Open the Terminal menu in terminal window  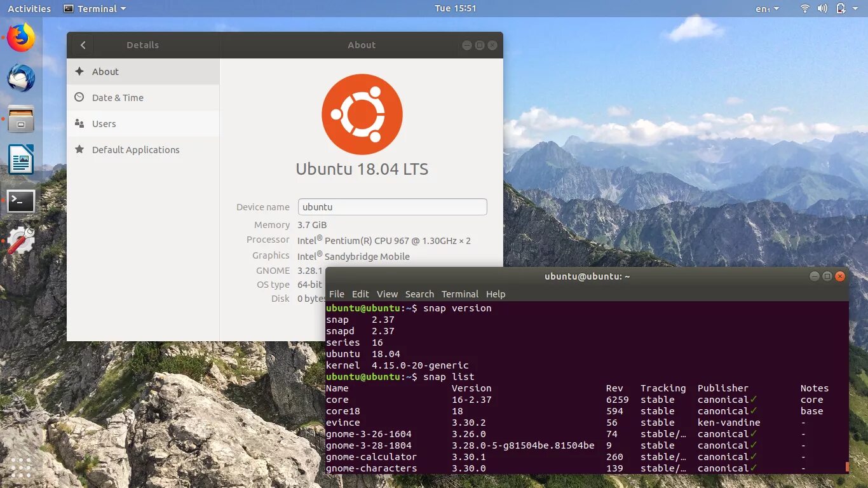(x=460, y=294)
